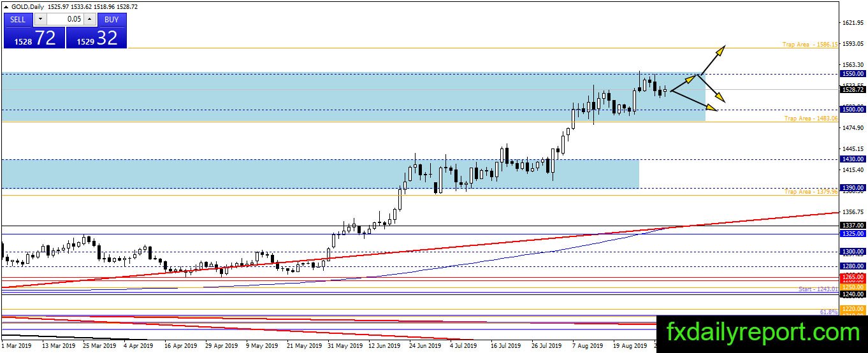Click the Start - 1243.01 label
The image size is (868, 353).
tap(818, 289)
